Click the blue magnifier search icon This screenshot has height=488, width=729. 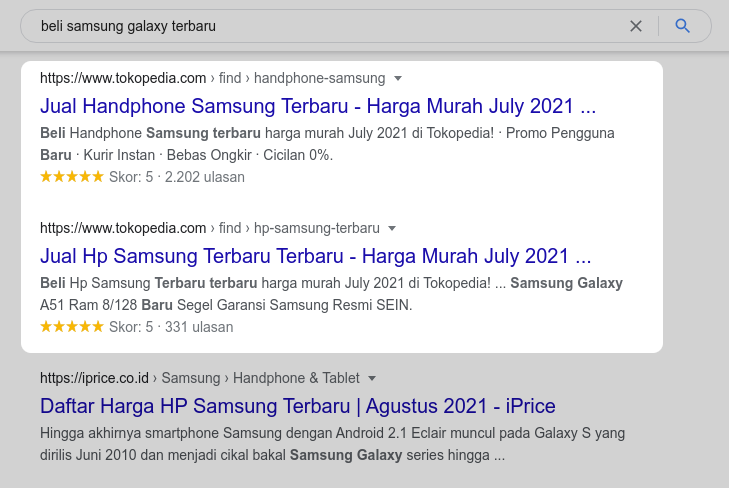[x=683, y=26]
